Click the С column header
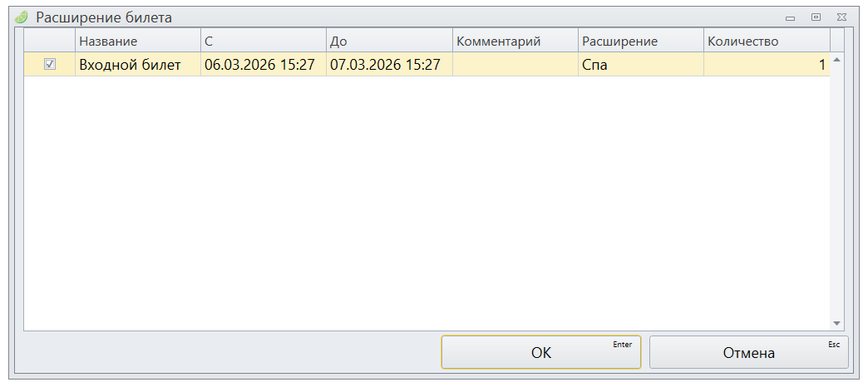868x387 pixels. (263, 42)
